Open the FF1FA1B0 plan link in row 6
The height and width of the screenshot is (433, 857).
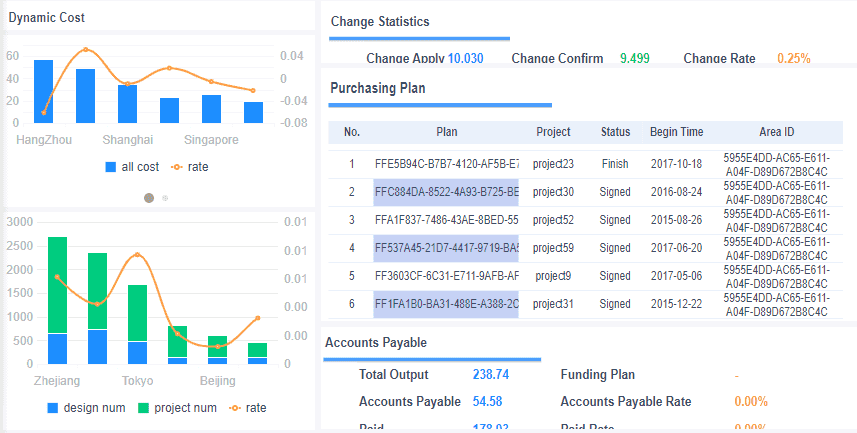[x=447, y=303]
